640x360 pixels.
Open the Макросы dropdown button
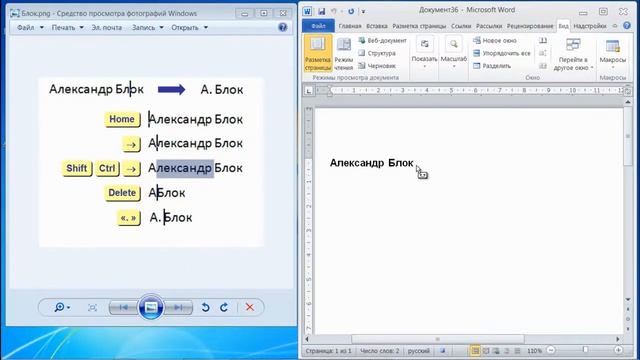pyautogui.click(x=612, y=53)
